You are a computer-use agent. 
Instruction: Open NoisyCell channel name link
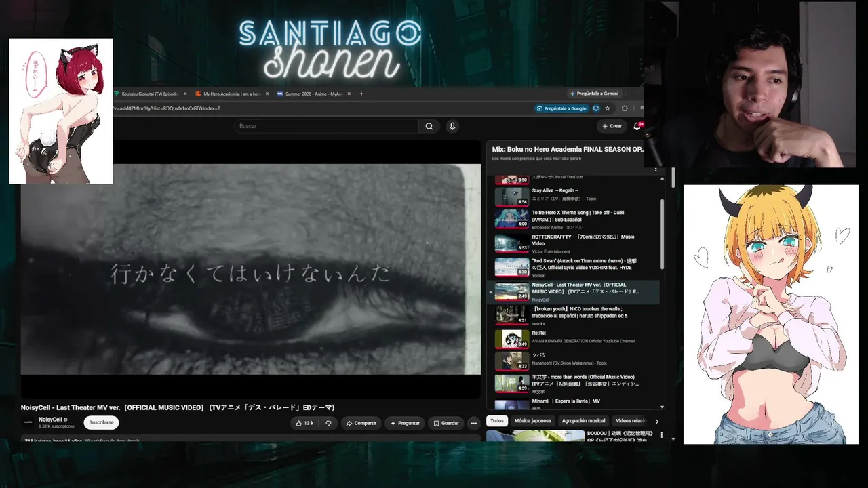tap(50, 420)
